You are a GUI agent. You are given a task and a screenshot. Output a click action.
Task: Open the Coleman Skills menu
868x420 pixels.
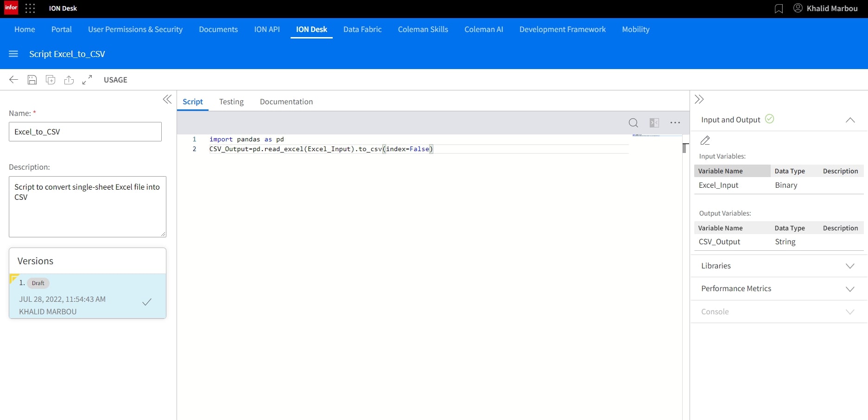pyautogui.click(x=423, y=29)
